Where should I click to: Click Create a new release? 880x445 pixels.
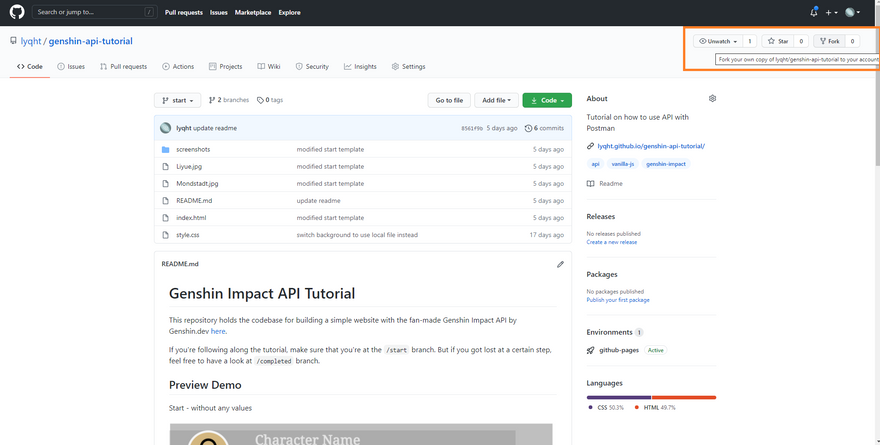(x=612, y=242)
